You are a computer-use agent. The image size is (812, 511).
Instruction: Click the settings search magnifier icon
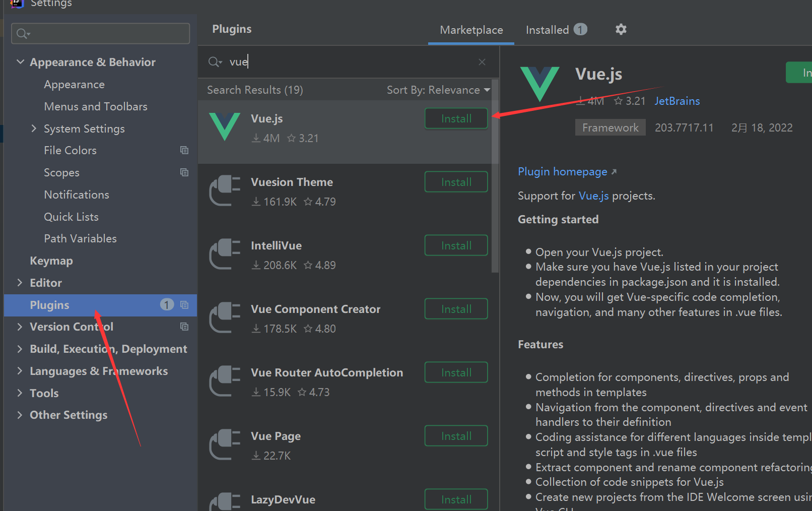(23, 34)
